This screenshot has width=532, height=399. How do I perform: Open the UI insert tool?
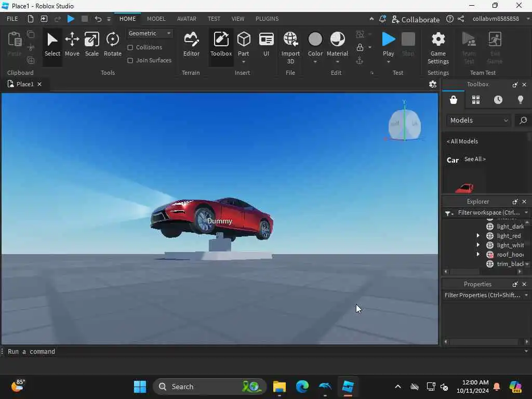coord(267,45)
